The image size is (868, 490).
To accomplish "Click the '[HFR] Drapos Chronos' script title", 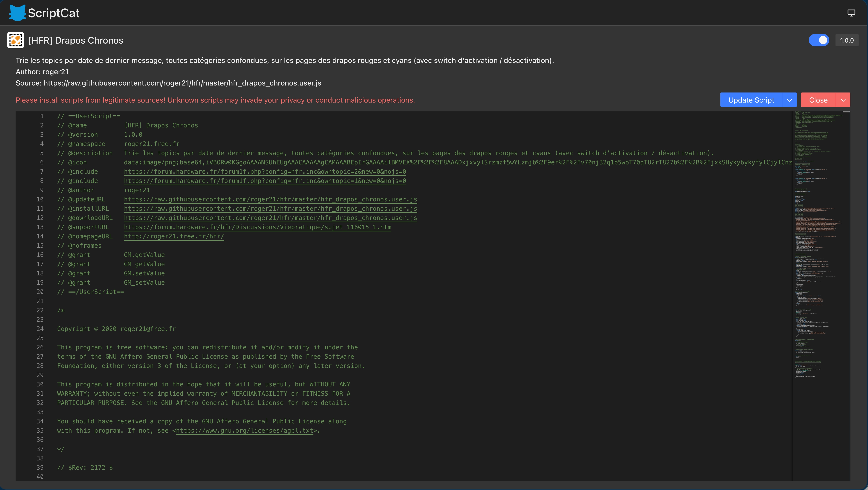I will coord(76,40).
